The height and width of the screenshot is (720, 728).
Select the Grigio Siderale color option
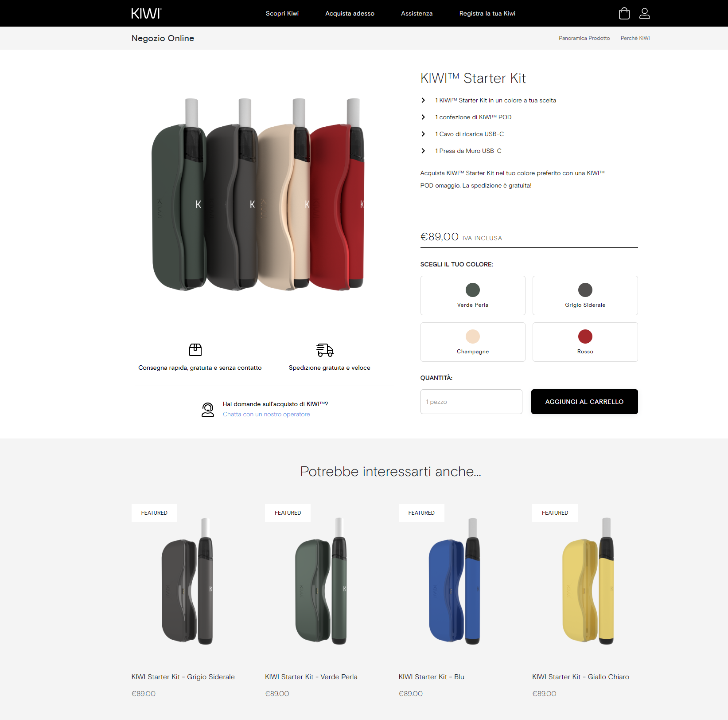click(x=585, y=295)
